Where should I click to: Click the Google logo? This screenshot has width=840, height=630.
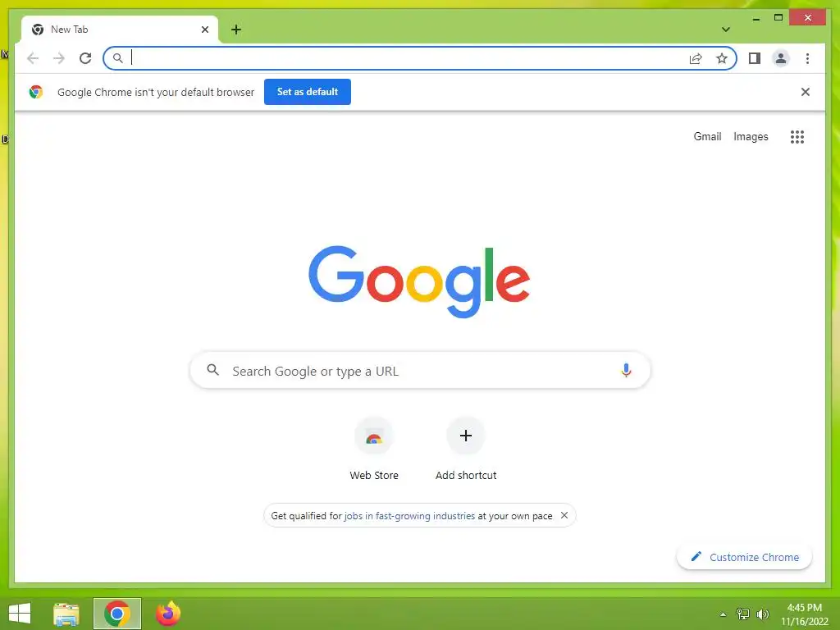point(419,281)
